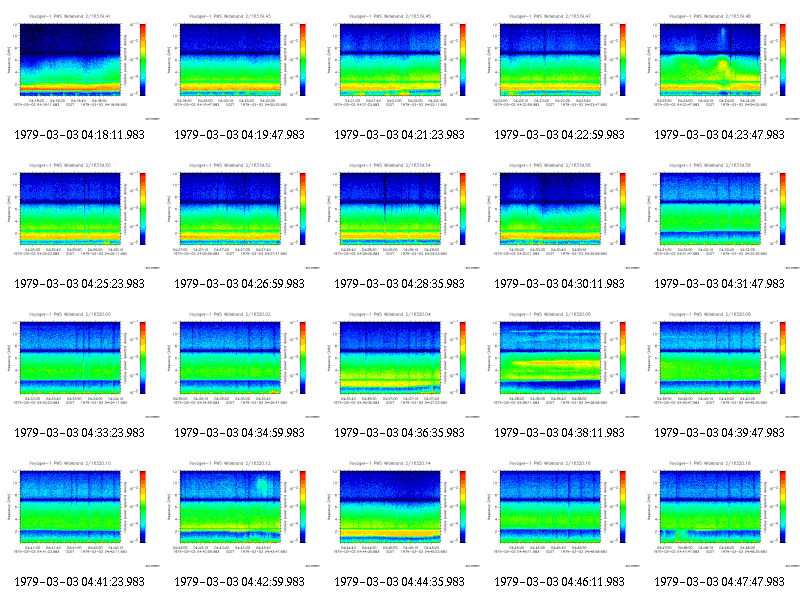Open the 04:47:47.983 spectrogram thumbnail

[720, 514]
